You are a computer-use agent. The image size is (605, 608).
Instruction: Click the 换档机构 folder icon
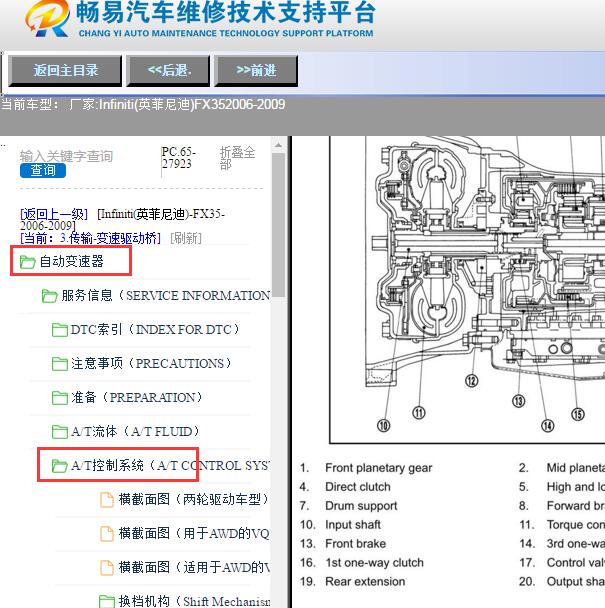coord(106,601)
